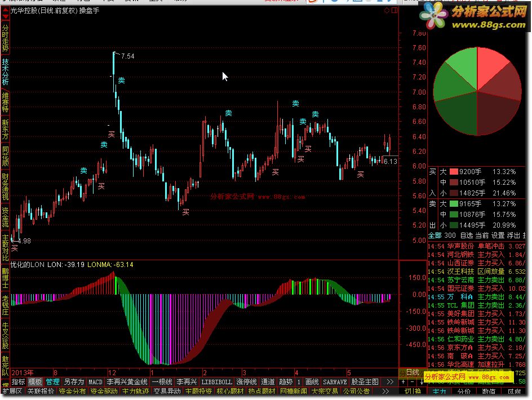The image size is (532, 400).
Task: Open the 关联报价 bottom tab
Action: pyautogui.click(x=41, y=391)
